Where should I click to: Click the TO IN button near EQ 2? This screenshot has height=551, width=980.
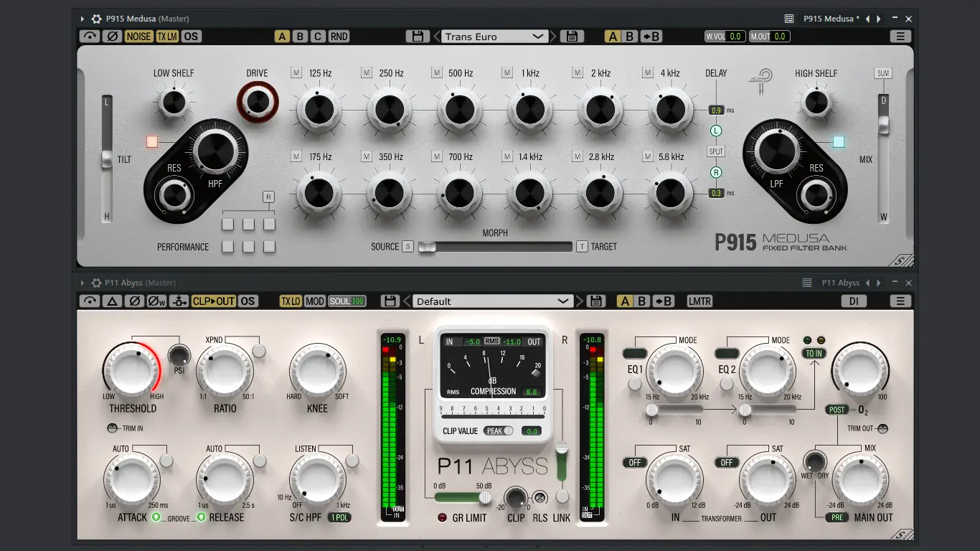[x=814, y=353]
